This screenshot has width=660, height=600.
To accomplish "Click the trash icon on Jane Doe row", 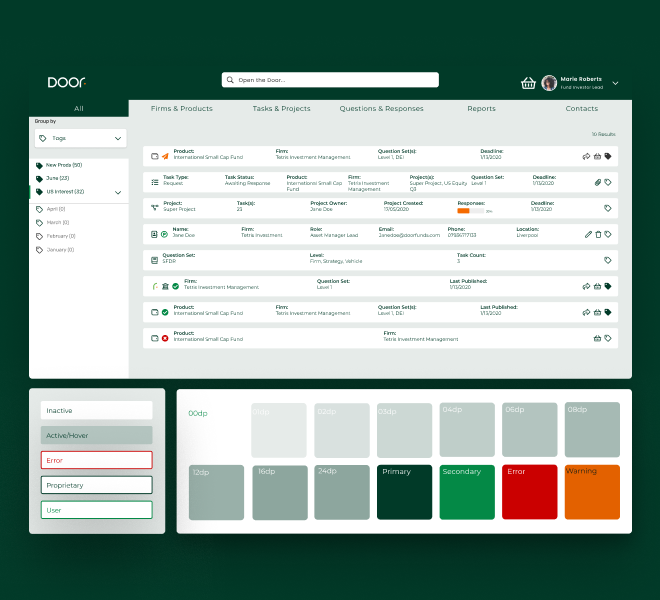I will (598, 234).
